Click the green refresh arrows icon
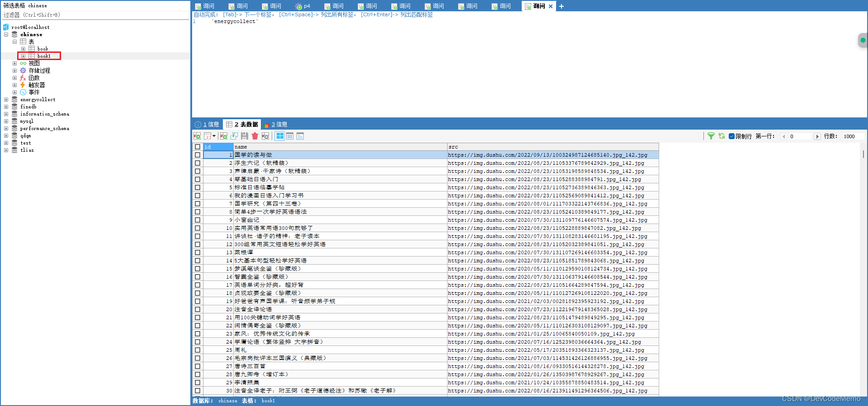 [722, 136]
